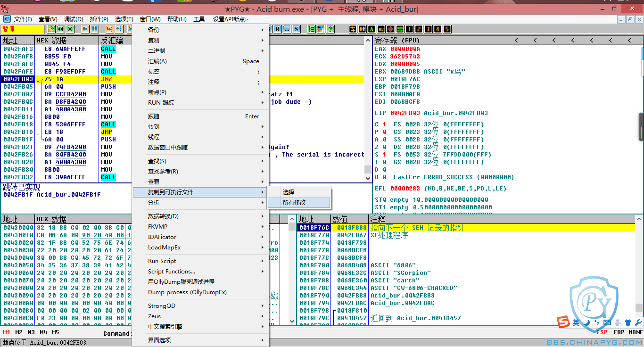Expand the 断点(P) submenu
Screen dimensions: 644x347
pos(200,92)
